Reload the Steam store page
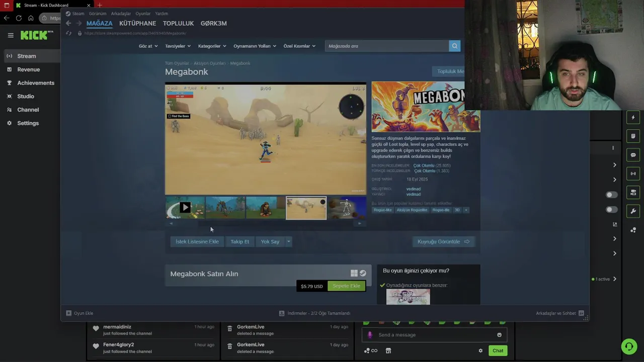This screenshot has width=644, height=362. (x=69, y=33)
